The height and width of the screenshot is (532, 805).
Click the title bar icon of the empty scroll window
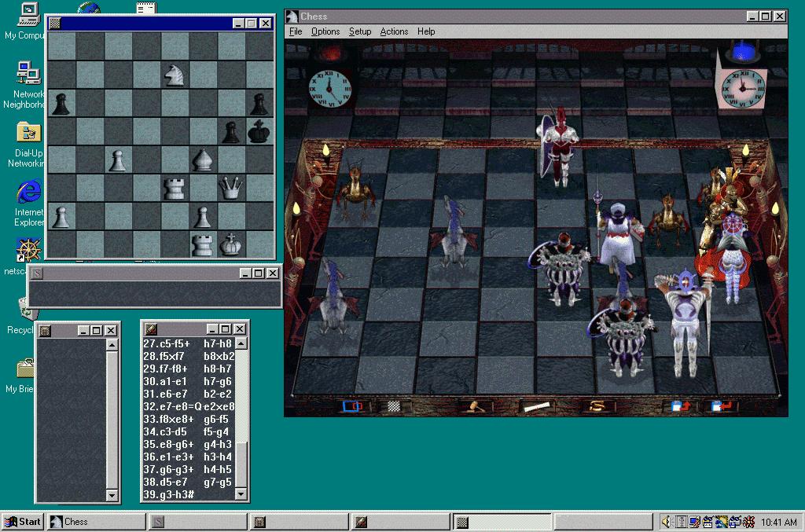[45, 330]
